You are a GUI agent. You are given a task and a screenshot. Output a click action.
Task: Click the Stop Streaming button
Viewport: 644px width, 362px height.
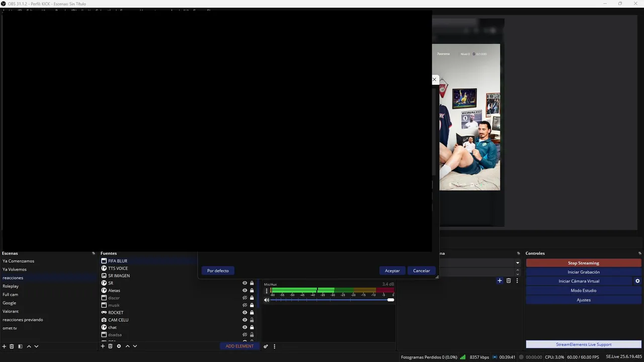[584, 263]
